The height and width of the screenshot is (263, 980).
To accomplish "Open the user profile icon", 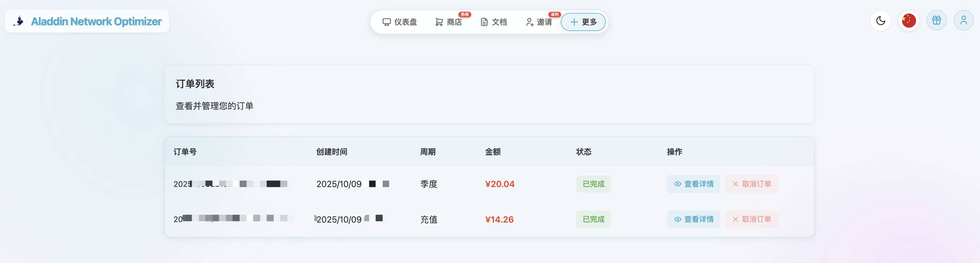I will pos(963,21).
